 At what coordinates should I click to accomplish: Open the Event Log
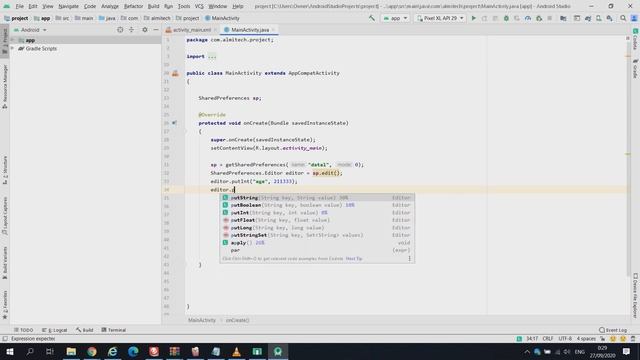click(x=613, y=330)
